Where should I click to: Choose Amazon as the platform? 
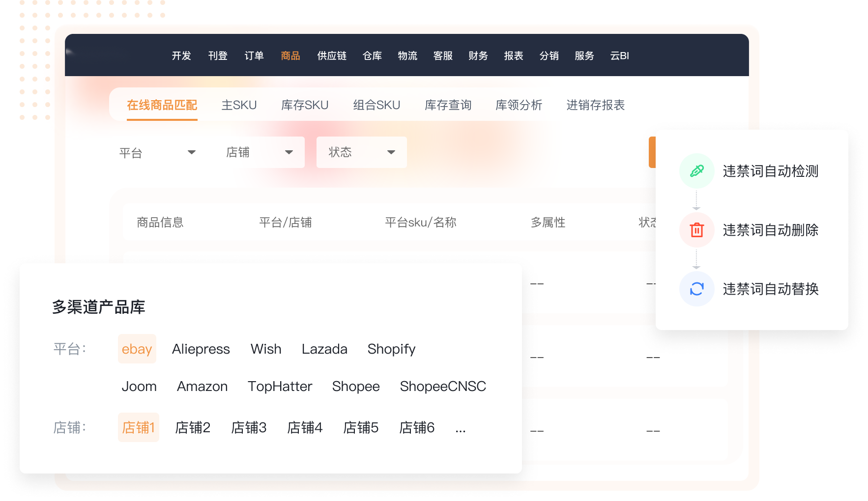click(x=202, y=386)
